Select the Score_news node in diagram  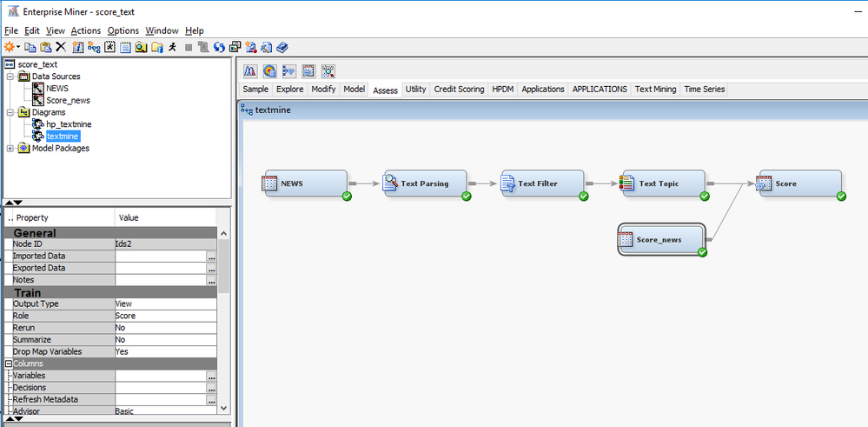(x=661, y=239)
